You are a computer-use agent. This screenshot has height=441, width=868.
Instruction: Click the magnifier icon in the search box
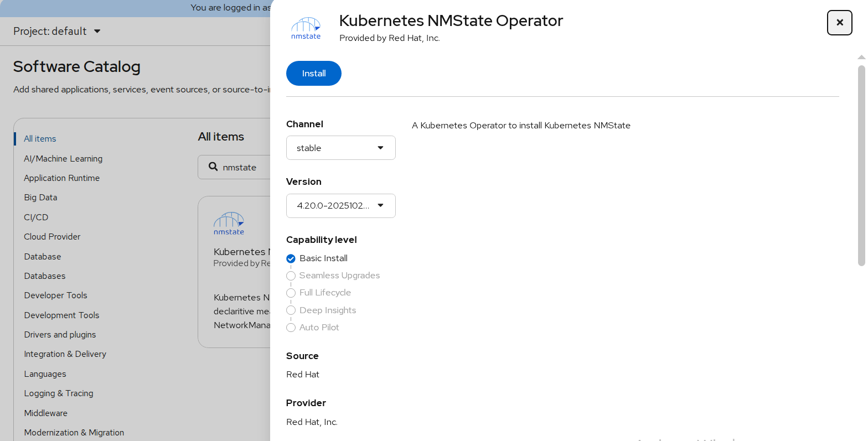213,167
